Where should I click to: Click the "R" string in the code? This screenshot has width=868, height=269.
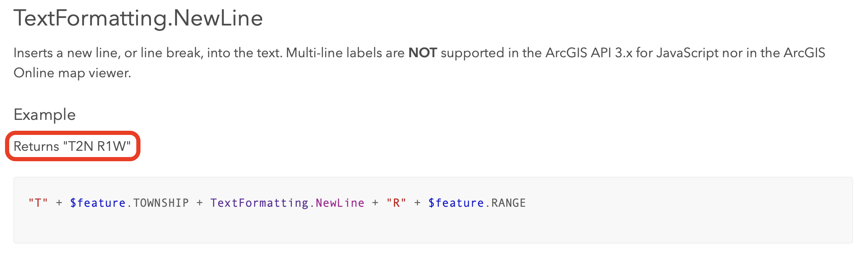pos(396,203)
